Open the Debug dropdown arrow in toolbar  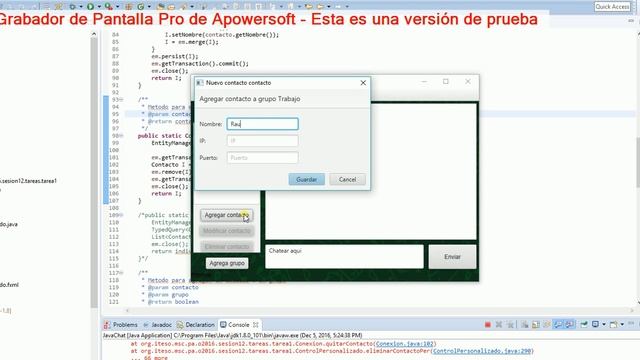[80, 7]
